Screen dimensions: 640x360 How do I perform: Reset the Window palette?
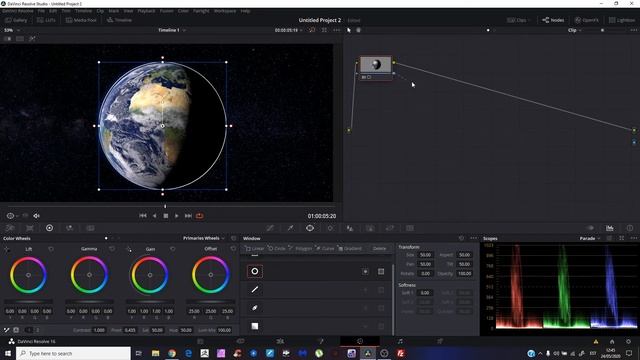[x=462, y=238]
